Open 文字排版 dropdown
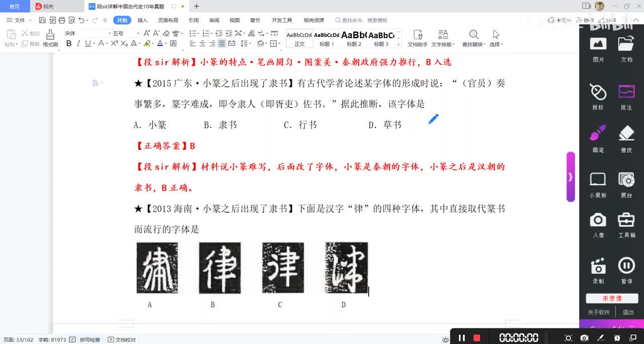 pyautogui.click(x=443, y=38)
